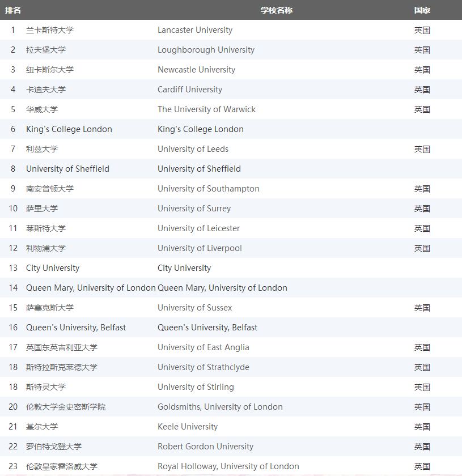Click the 学校名称 column header
This screenshot has height=476, width=462.
tap(277, 10)
